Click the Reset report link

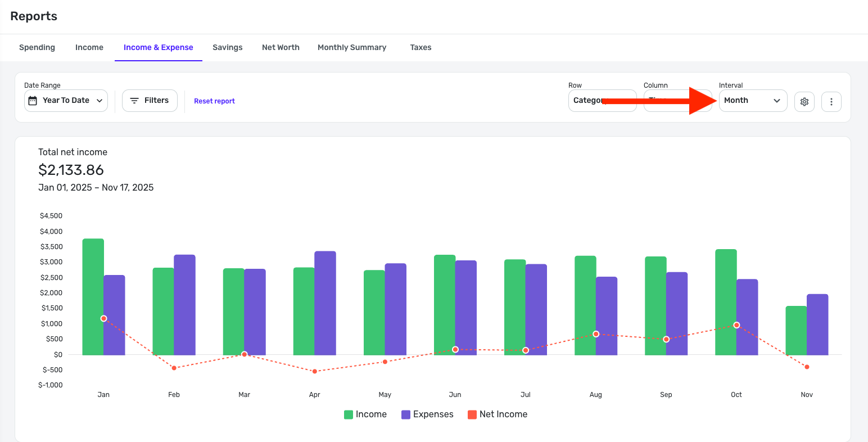(x=214, y=101)
